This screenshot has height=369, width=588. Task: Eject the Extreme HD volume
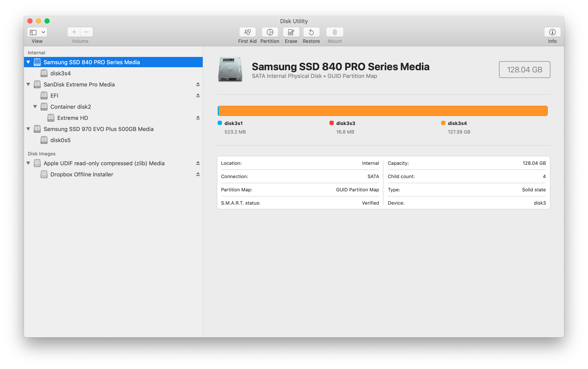click(x=198, y=118)
